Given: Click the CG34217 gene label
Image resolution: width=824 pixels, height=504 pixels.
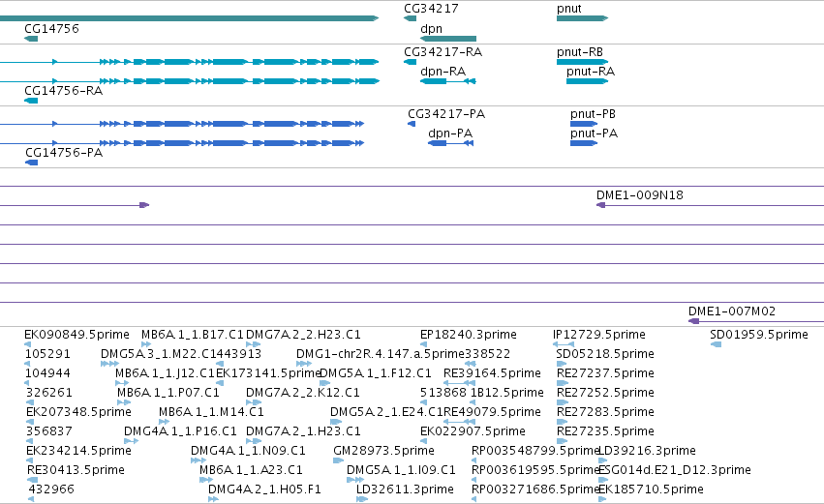Looking at the screenshot, I should 431,9.
